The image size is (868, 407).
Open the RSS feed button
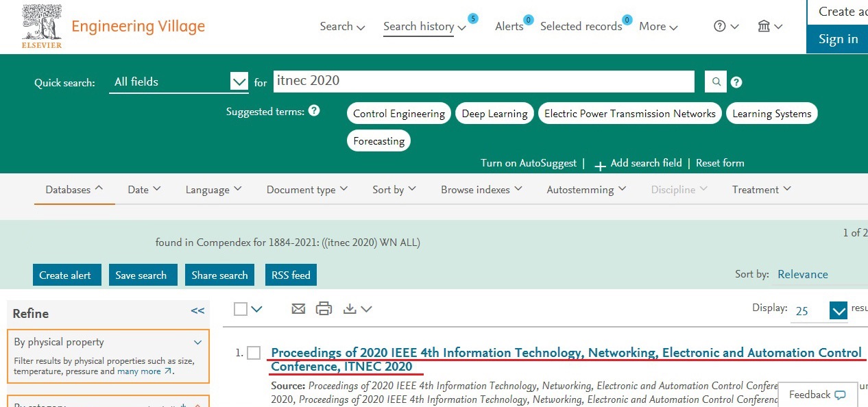click(291, 275)
